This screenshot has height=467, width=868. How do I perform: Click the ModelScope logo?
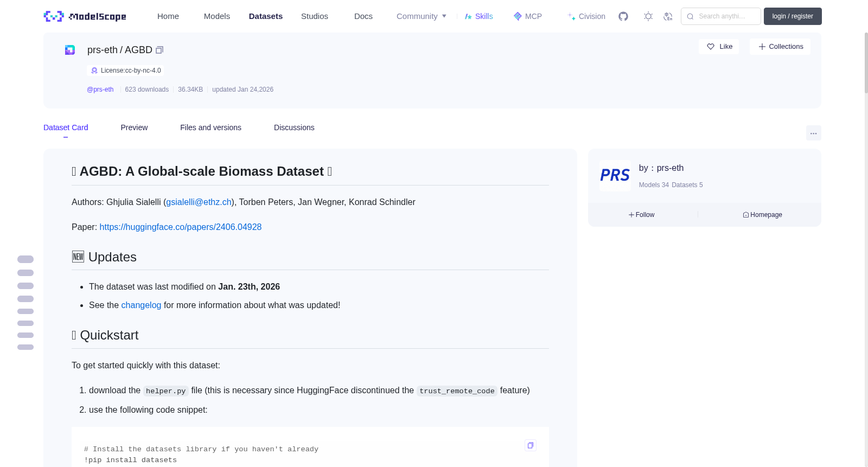coord(85,16)
